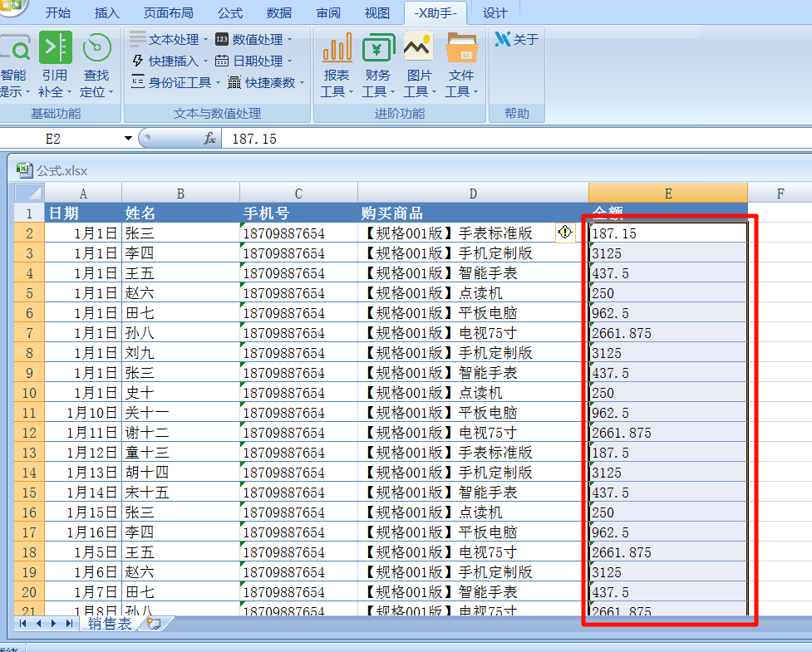The width and height of the screenshot is (812, 652).
Task: Click the 快捷凑数 calculator icon
Action: [x=234, y=81]
